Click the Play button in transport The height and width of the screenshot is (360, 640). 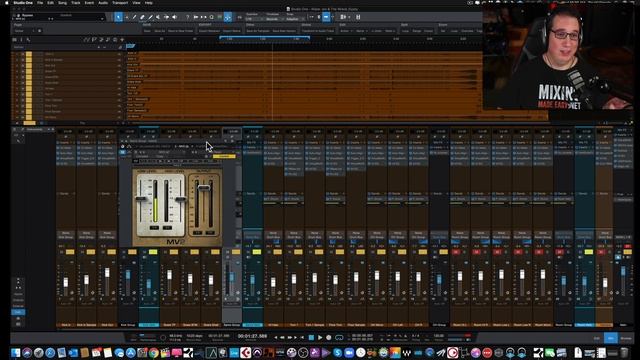coord(320,338)
